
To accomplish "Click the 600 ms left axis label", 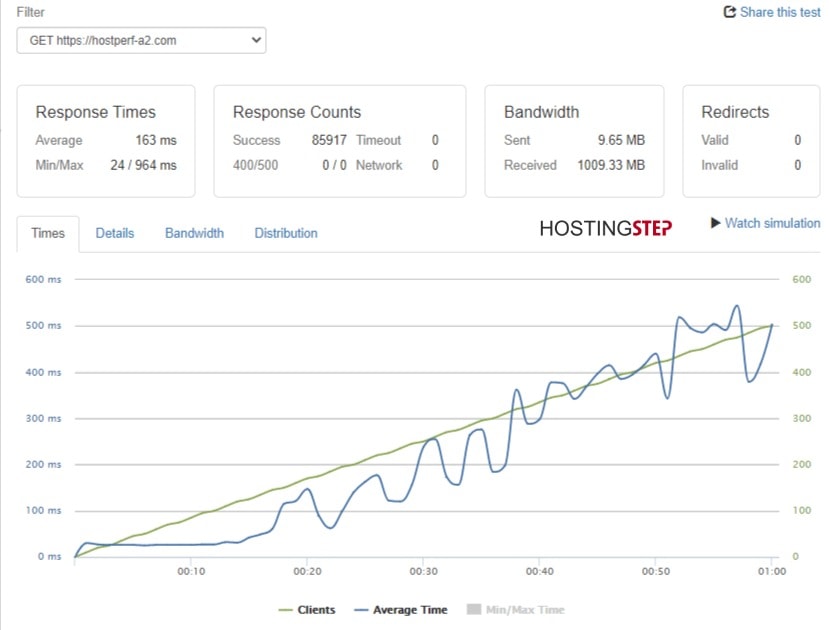I will click(x=43, y=279).
